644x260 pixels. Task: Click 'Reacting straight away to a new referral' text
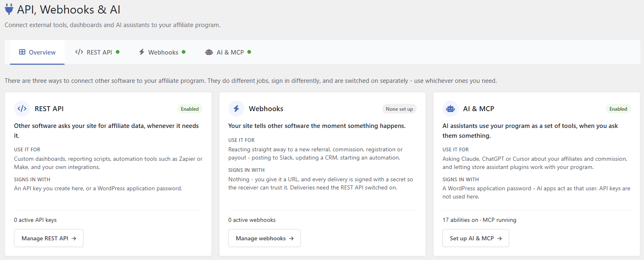[x=315, y=153]
